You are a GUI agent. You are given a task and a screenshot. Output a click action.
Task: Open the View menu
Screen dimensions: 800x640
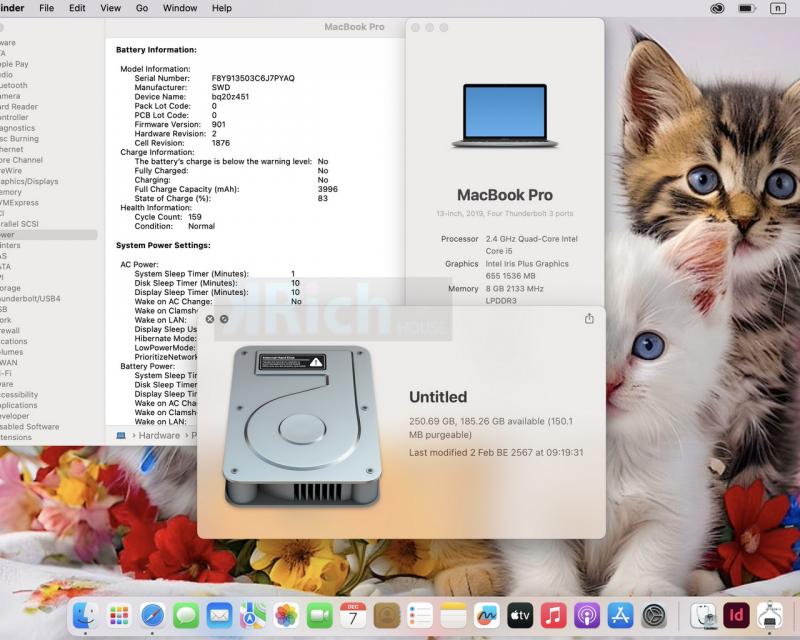pos(111,8)
